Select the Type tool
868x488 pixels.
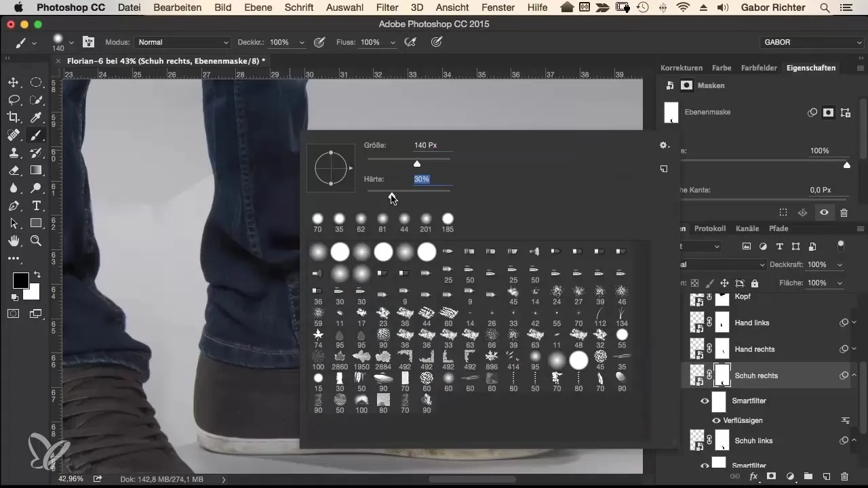pos(36,206)
